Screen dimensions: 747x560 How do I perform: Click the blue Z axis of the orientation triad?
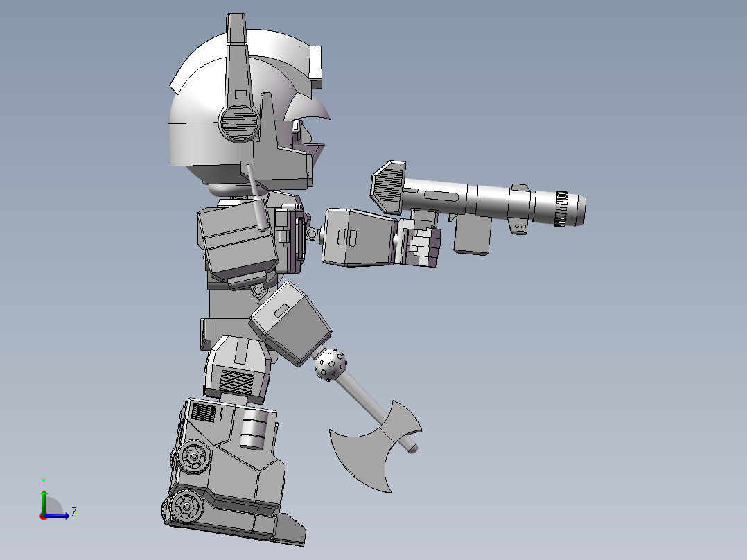tap(57, 515)
